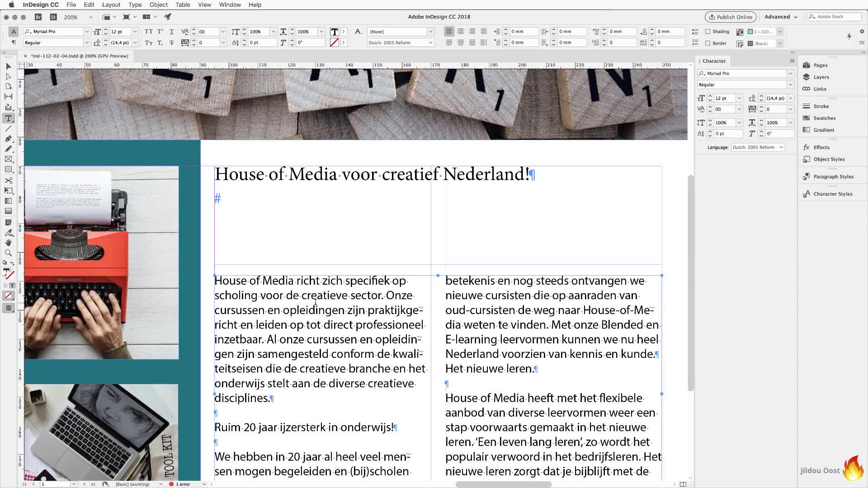This screenshot has height=488, width=868.
Task: Select the Selection tool
Action: coord(8,66)
